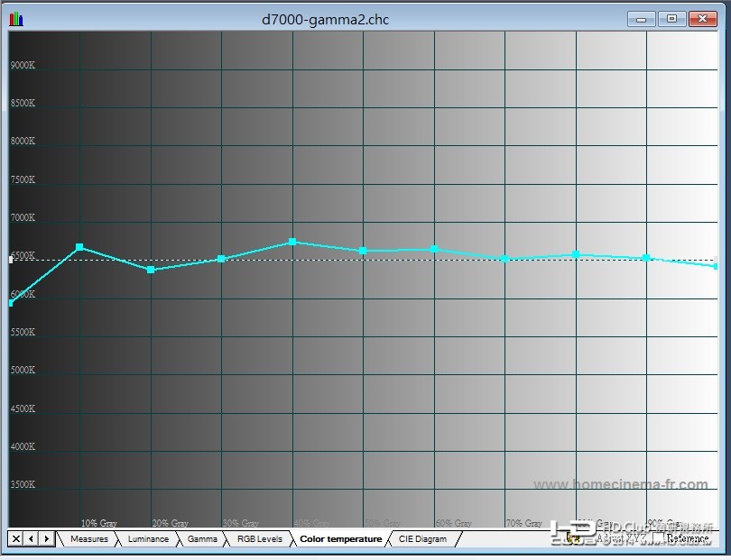Click the 3500K axis label
The height and width of the screenshot is (560, 731).
(x=23, y=484)
